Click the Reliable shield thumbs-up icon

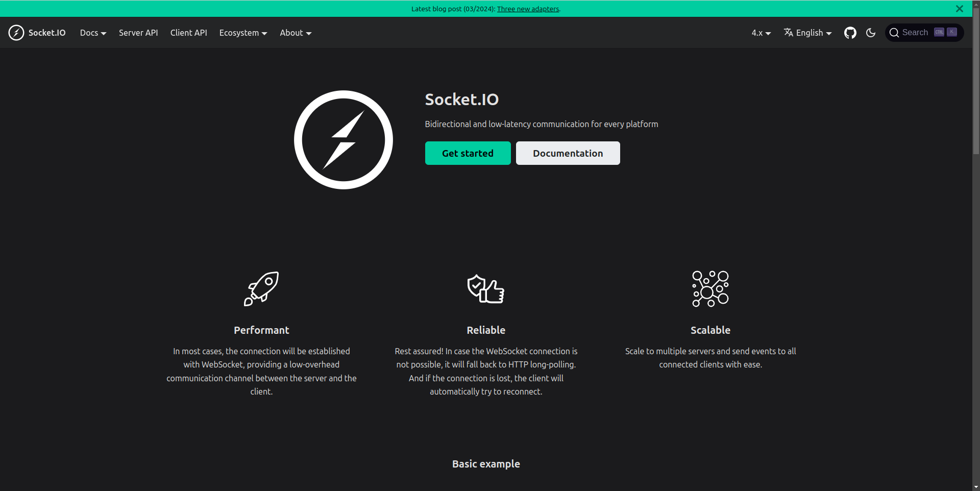(486, 289)
